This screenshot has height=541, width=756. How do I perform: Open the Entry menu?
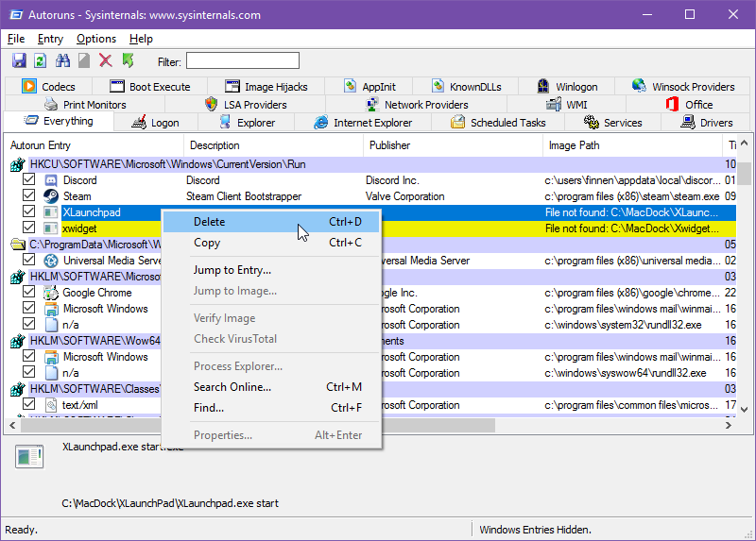[x=50, y=39]
